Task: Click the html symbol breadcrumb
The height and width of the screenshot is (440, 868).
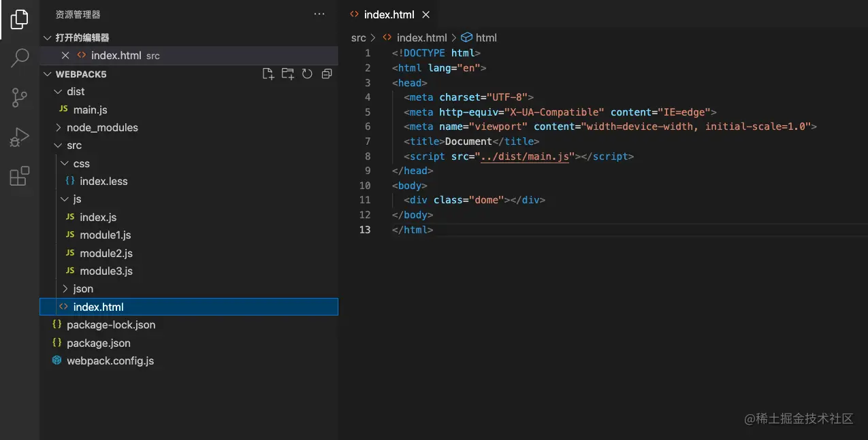Action: [x=479, y=38]
